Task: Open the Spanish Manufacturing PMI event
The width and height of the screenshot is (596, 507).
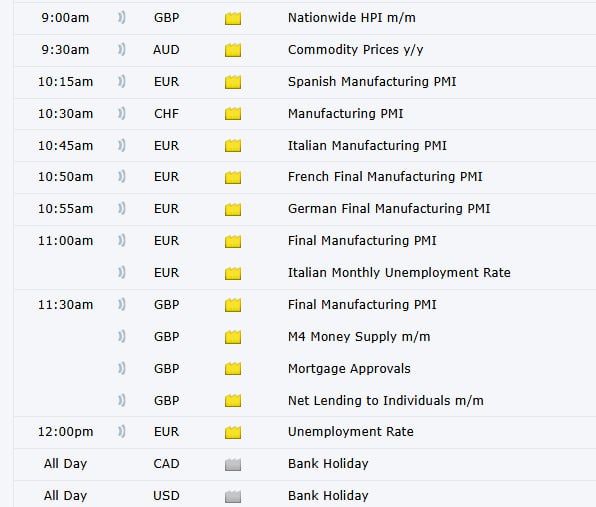Action: tap(372, 82)
